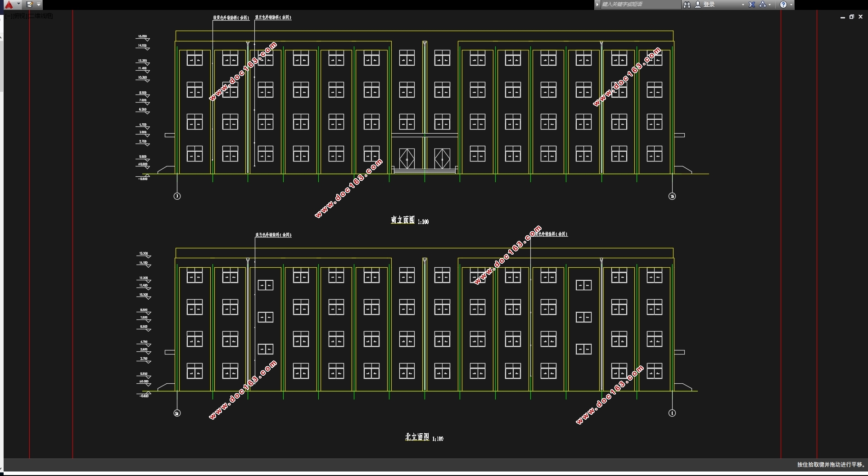Click the user account sign-in icon
The height and width of the screenshot is (476, 868).
[x=698, y=4]
